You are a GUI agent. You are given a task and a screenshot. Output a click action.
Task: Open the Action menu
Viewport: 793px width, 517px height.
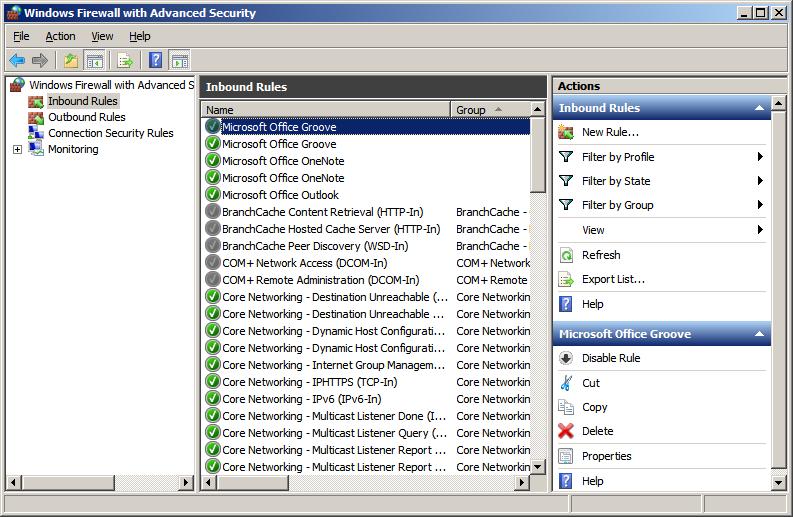point(60,36)
